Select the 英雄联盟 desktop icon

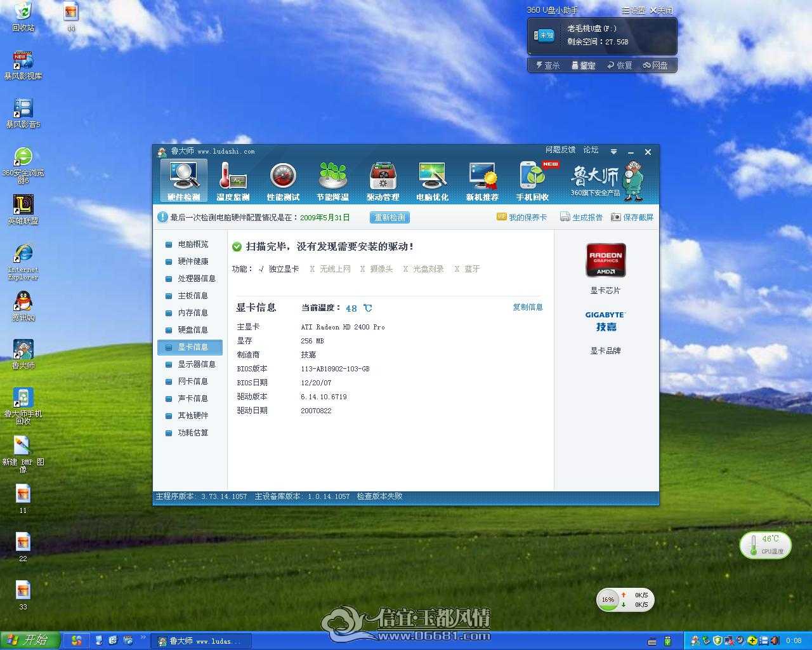tap(23, 210)
